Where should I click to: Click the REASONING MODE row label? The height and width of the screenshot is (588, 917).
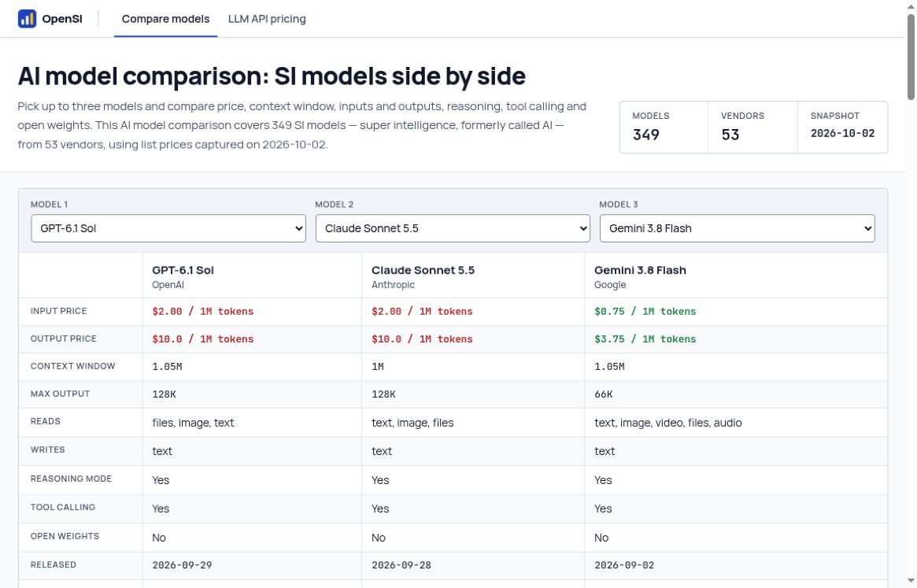[x=71, y=479]
